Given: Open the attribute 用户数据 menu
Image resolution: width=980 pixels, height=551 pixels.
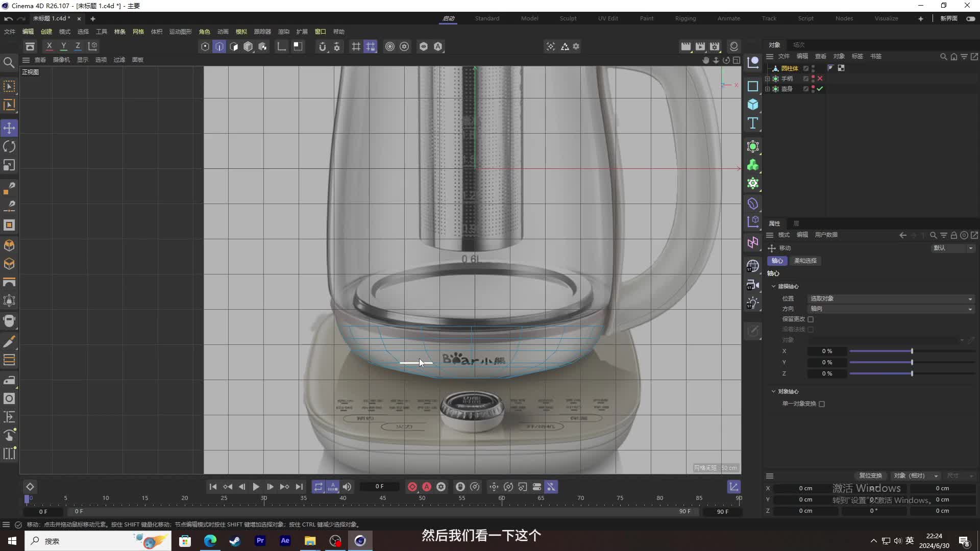Looking at the screenshot, I should (x=826, y=235).
